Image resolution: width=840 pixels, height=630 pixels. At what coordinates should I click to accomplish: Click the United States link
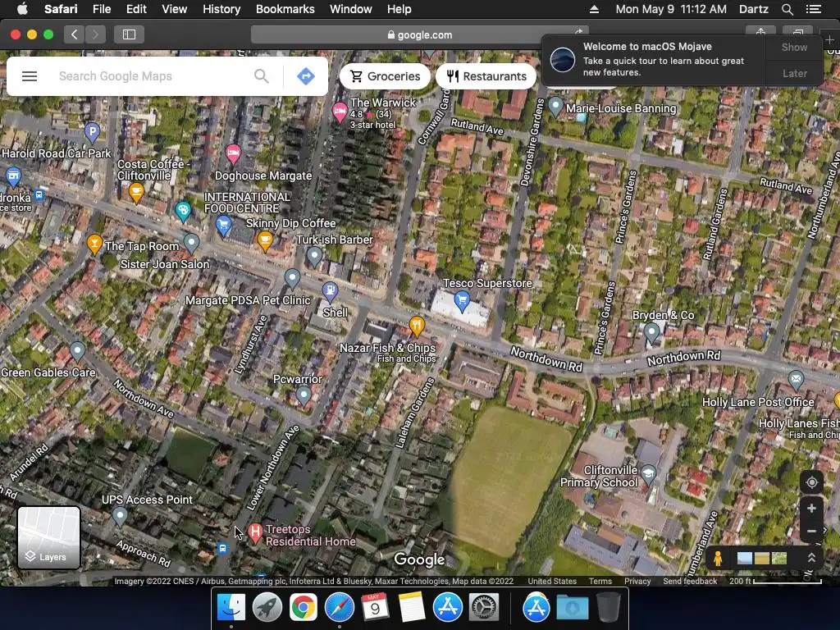552,582
